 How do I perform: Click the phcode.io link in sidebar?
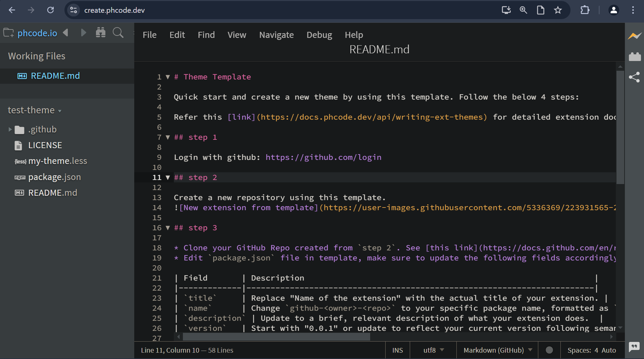37,33
